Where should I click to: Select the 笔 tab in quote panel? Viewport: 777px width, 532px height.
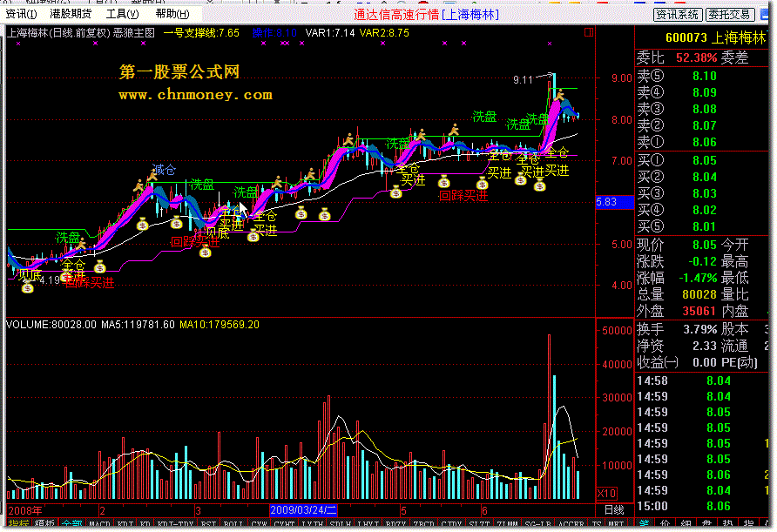[645, 523]
